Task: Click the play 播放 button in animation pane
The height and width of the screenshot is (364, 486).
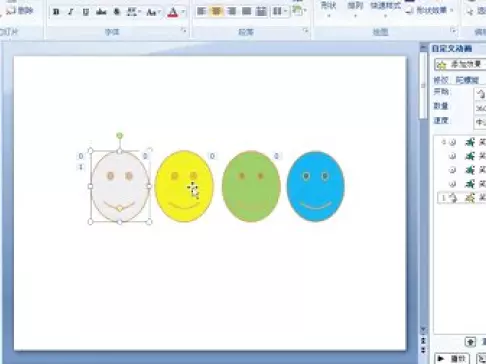Action: point(452,359)
